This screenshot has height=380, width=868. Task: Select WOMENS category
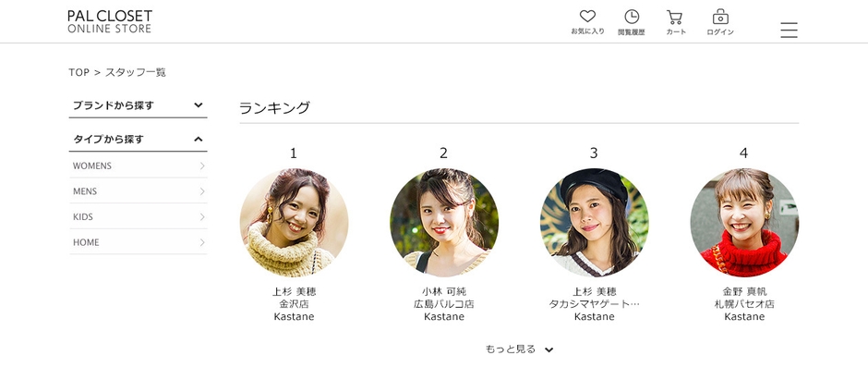[139, 166]
